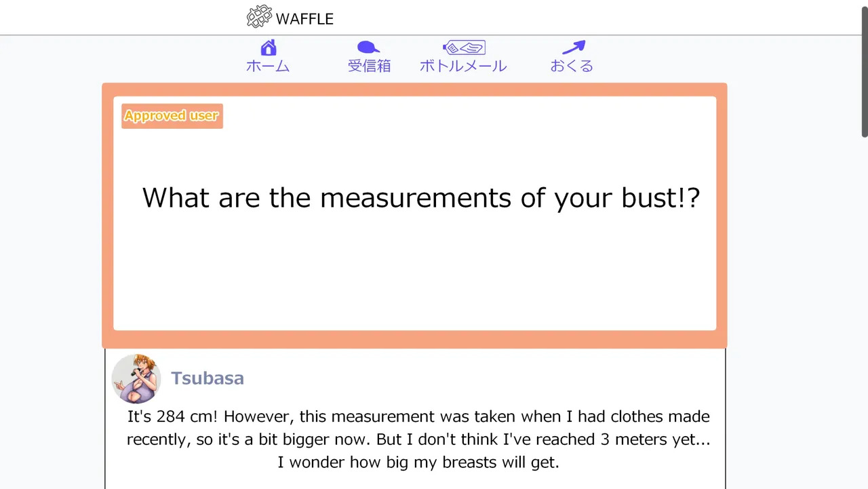Click the WAFFLE waffle logo icon
Viewport: 868px width, 489px height.
[259, 17]
